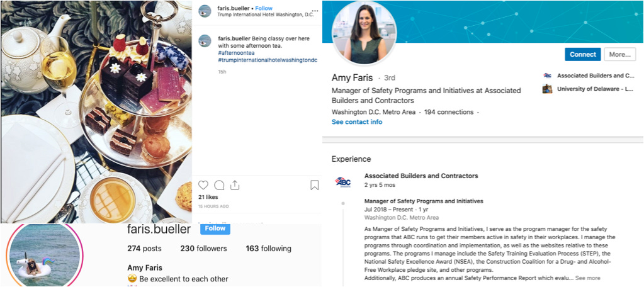Expand job description with See more

pyautogui.click(x=587, y=278)
